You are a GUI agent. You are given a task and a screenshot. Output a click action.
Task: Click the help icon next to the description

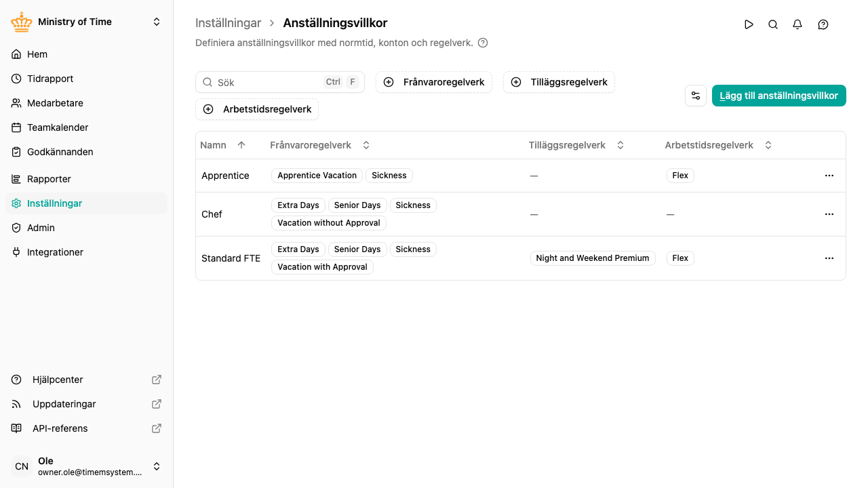[x=483, y=43]
